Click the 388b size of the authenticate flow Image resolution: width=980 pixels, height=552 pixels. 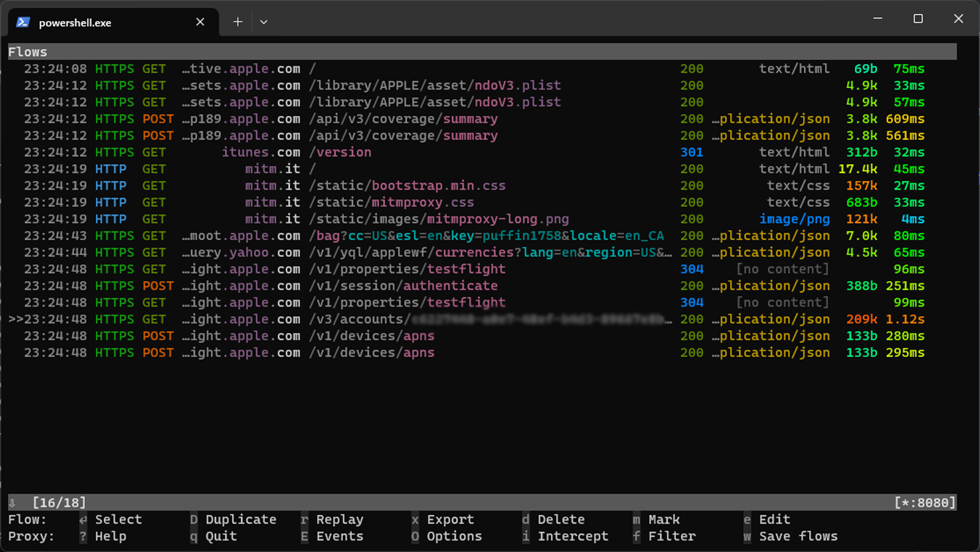pos(862,286)
